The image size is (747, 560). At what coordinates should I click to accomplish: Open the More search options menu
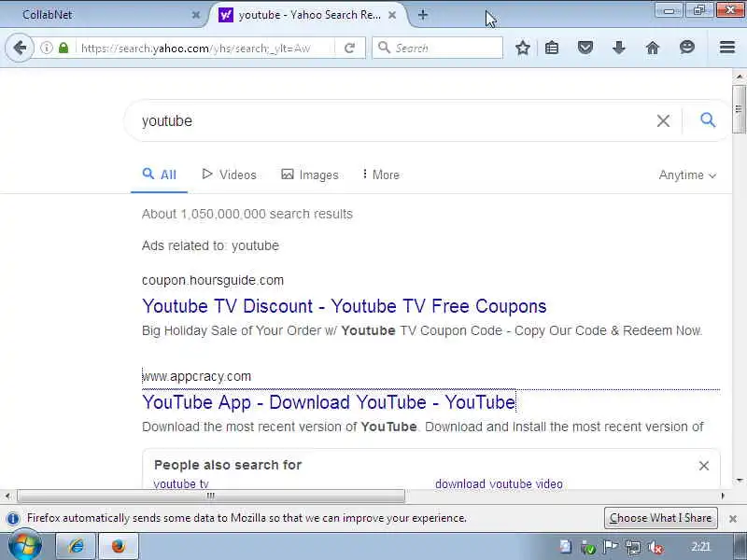[381, 175]
